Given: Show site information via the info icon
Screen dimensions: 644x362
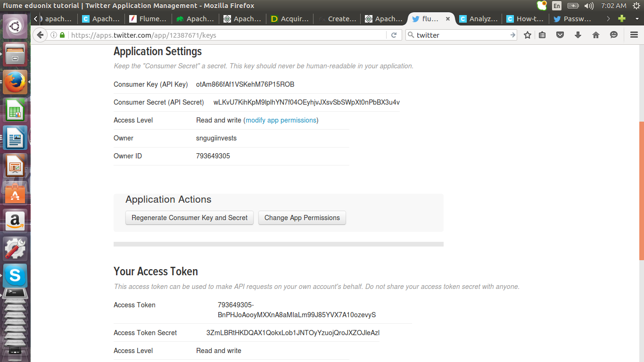Looking at the screenshot, I should (x=54, y=35).
